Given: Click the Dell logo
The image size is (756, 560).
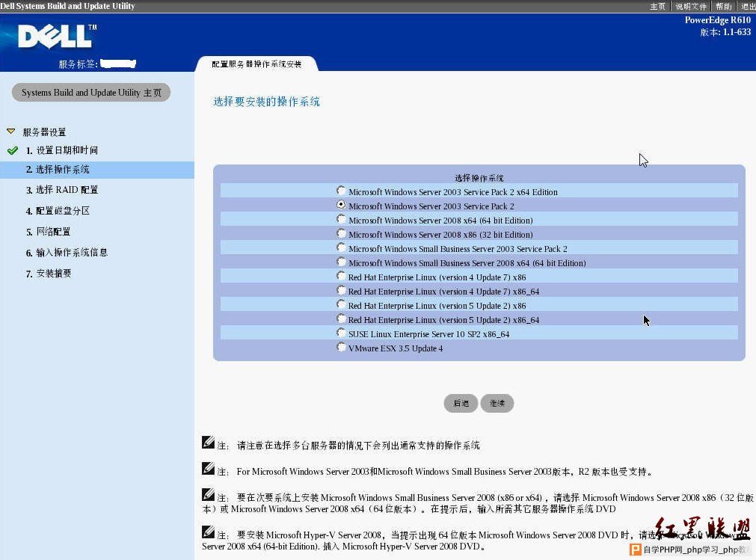Looking at the screenshot, I should [x=57, y=36].
